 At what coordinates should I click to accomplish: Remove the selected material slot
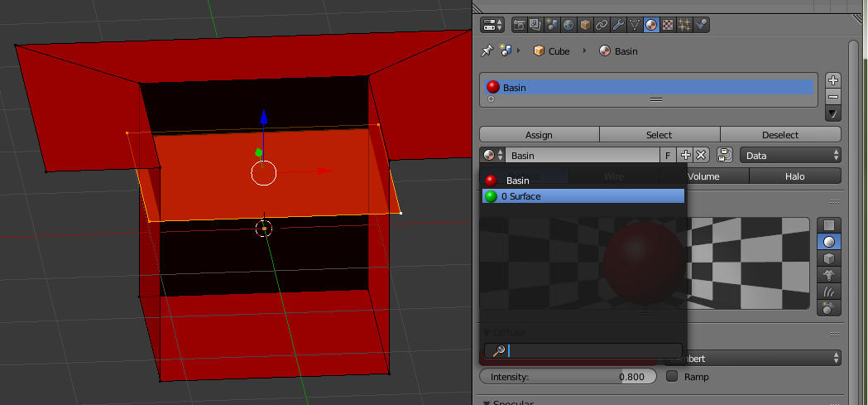click(x=833, y=97)
